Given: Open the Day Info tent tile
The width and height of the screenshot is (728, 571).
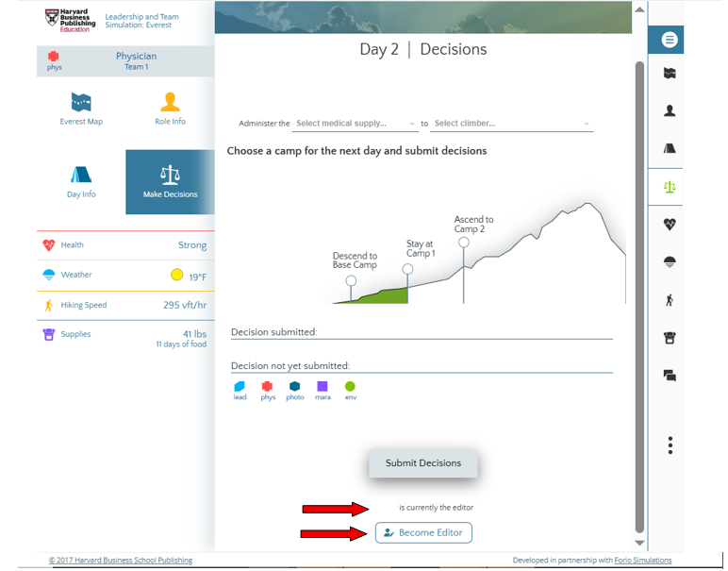Looking at the screenshot, I should coord(81,181).
